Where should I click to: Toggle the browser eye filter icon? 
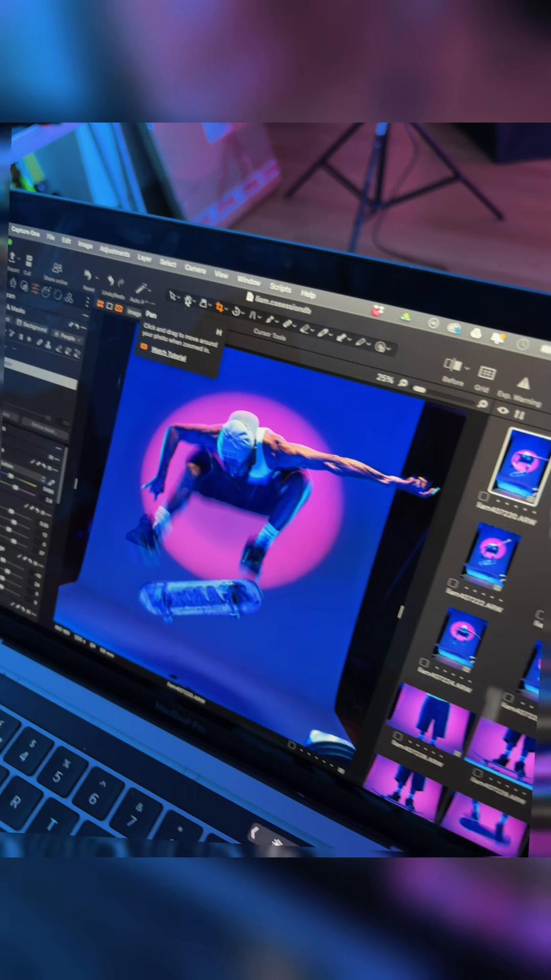[503, 410]
